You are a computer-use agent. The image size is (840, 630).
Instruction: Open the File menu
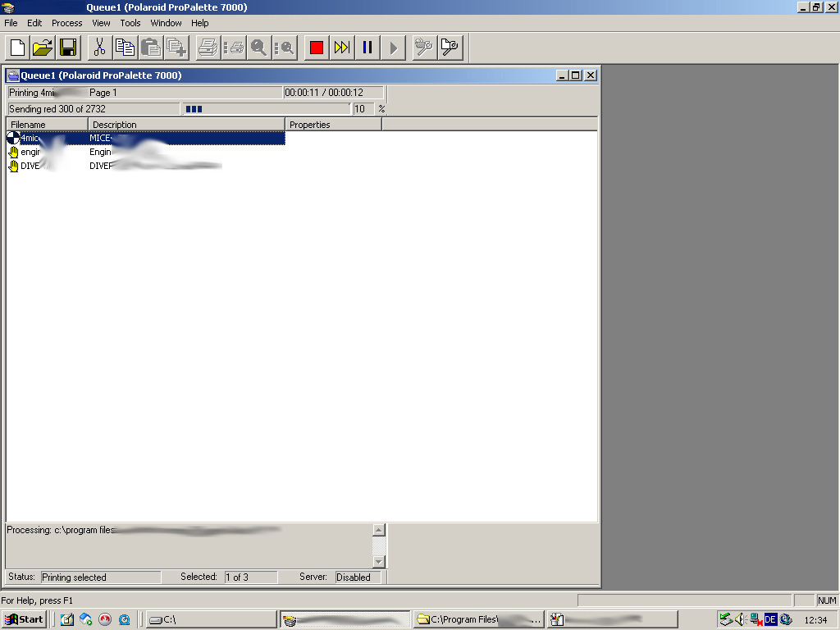click(11, 23)
